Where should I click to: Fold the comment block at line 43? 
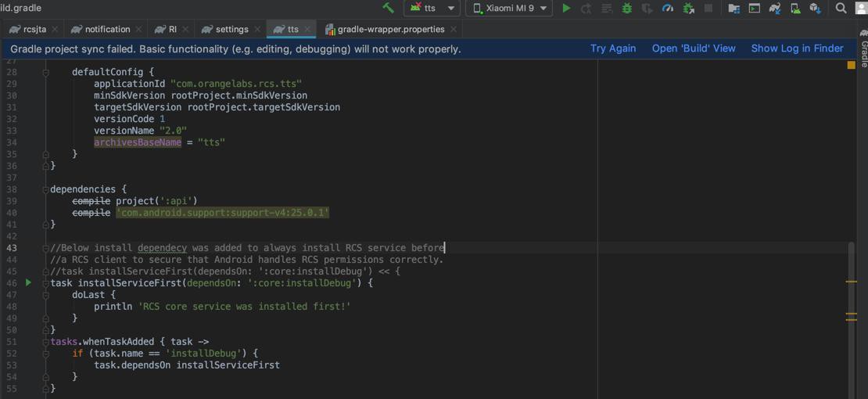pyautogui.click(x=45, y=248)
